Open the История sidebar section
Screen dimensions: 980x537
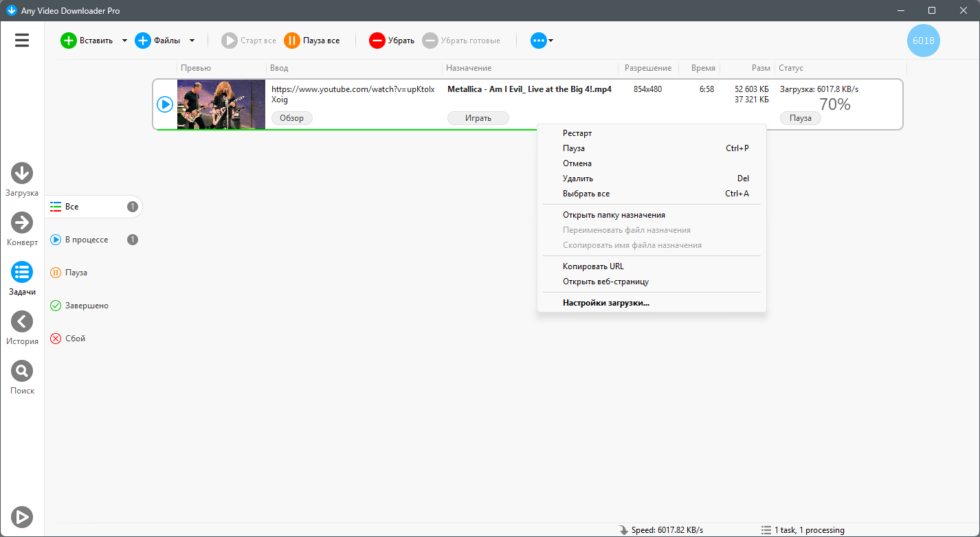(22, 328)
